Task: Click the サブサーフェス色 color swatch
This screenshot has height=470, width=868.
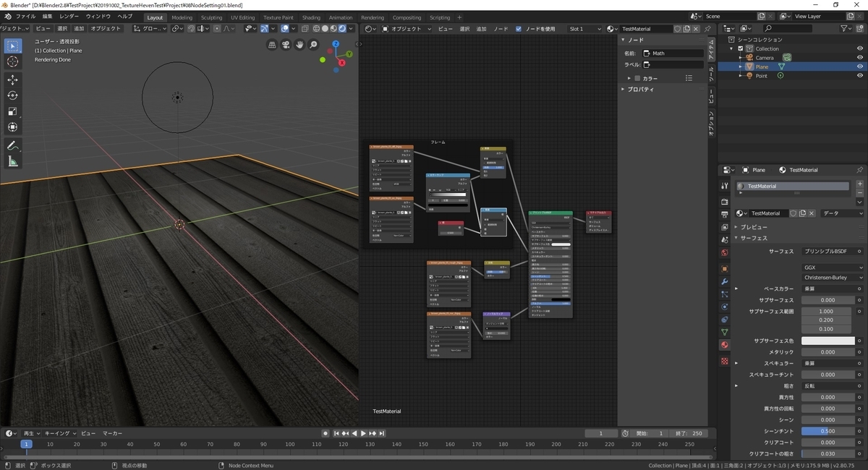Action: coord(827,341)
